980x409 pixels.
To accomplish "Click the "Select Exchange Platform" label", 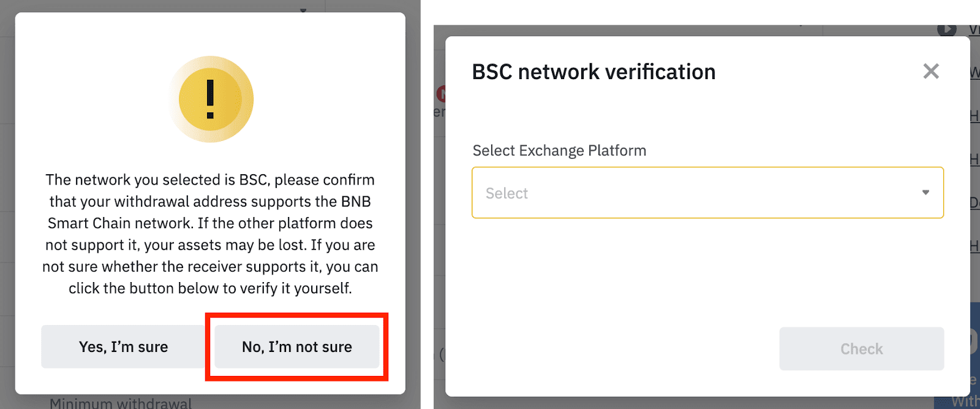I will [559, 151].
